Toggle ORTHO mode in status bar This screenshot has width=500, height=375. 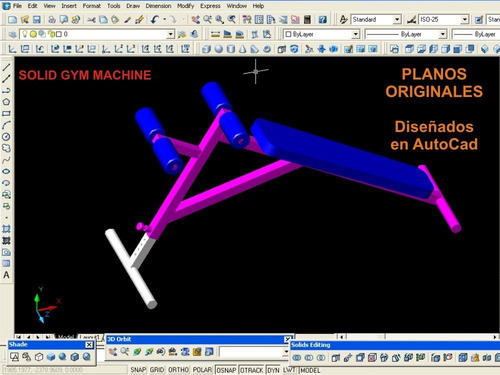click(x=178, y=370)
